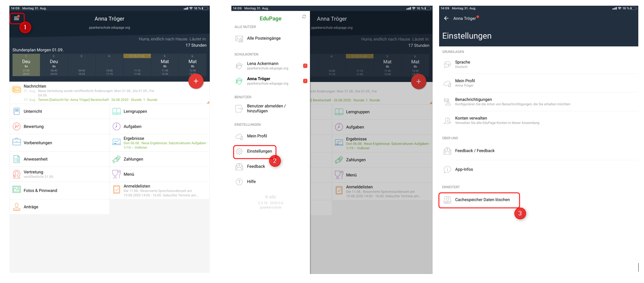
Task: Open Bewertung in the home grid
Action: pos(59,127)
